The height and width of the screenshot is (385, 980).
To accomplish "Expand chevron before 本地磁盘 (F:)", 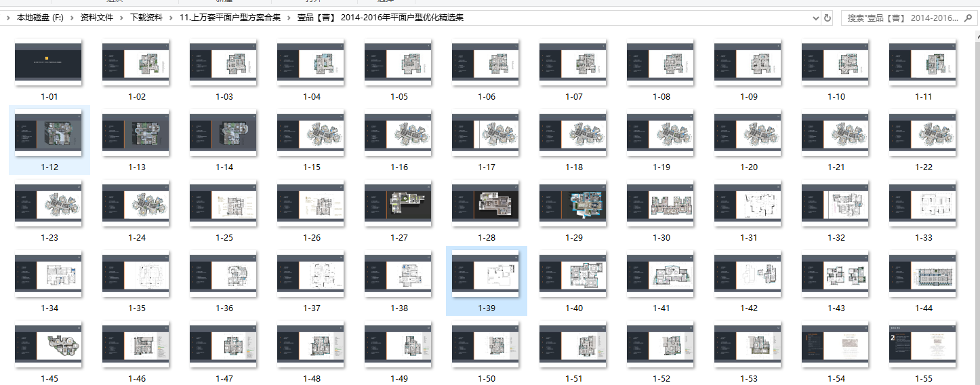I will tap(8, 18).
